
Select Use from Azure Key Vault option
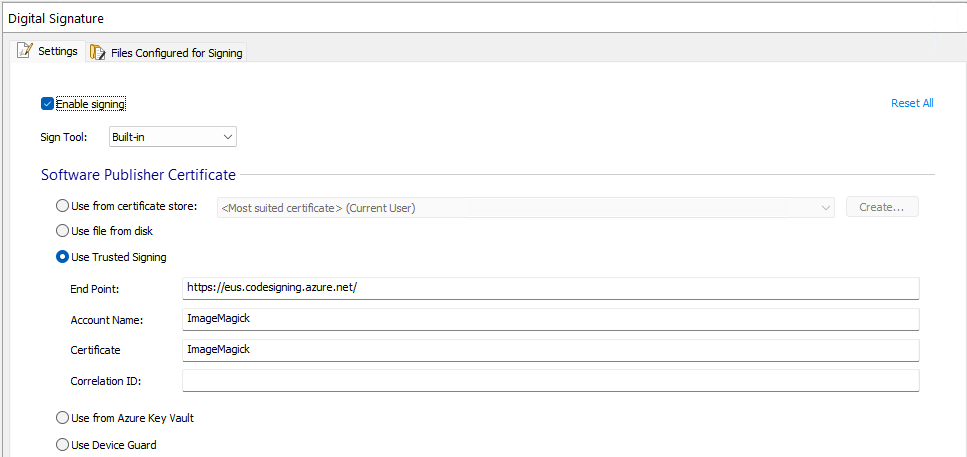pos(63,418)
